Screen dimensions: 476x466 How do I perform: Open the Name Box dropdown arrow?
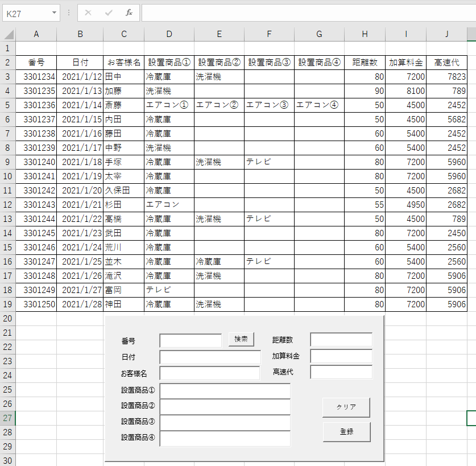[54, 13]
